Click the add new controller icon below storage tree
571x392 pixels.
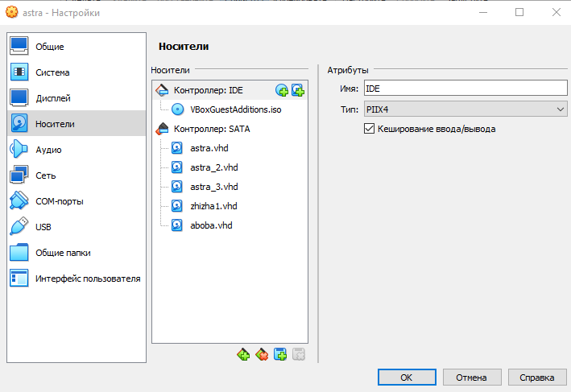(243, 354)
